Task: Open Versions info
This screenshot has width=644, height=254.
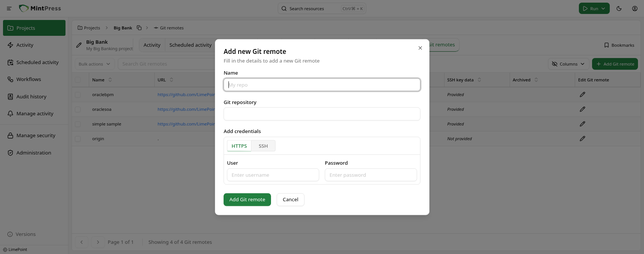Action: (21, 234)
